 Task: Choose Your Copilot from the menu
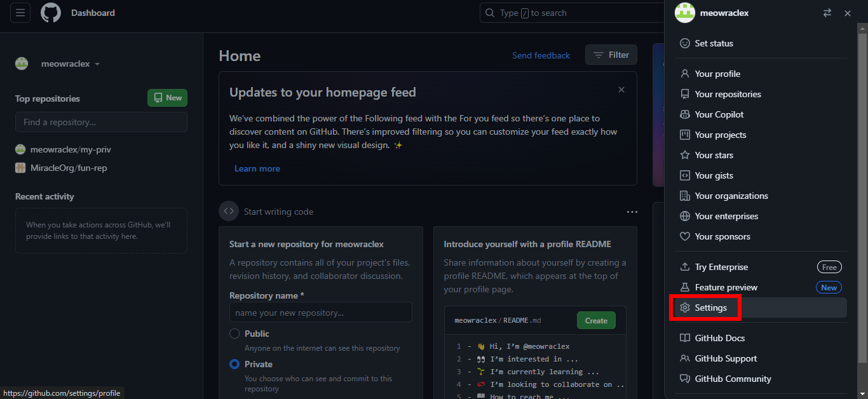coord(719,114)
